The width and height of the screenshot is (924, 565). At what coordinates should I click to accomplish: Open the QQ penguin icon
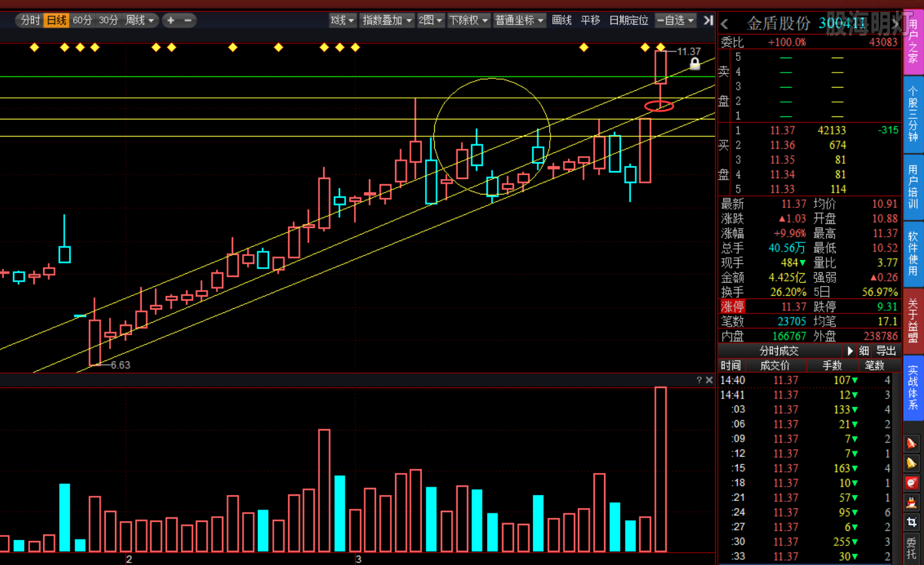click(x=912, y=503)
